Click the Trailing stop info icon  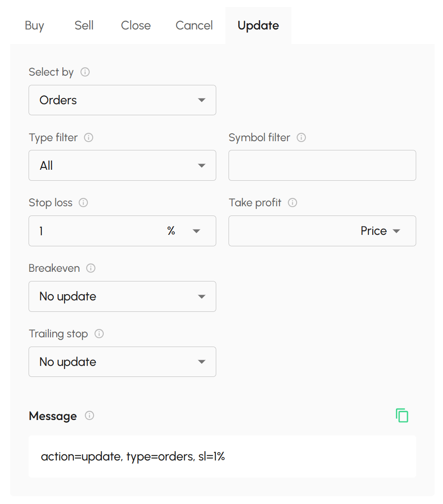coord(99,334)
